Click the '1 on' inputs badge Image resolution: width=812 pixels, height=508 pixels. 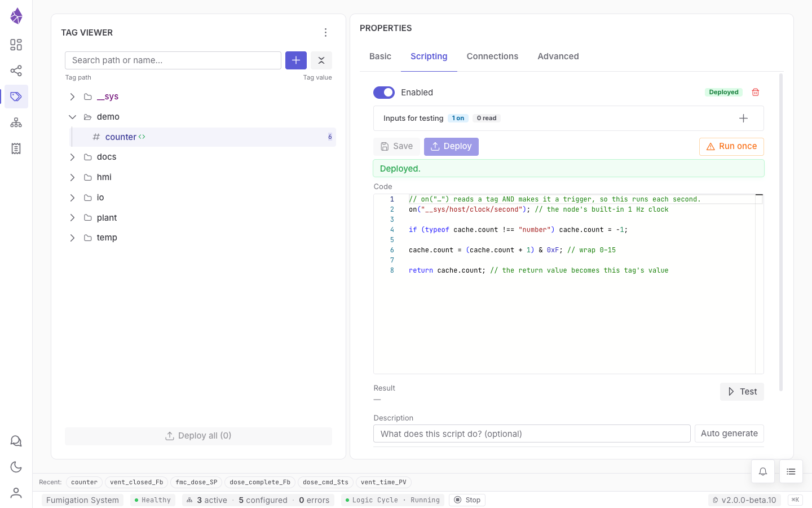(x=458, y=119)
